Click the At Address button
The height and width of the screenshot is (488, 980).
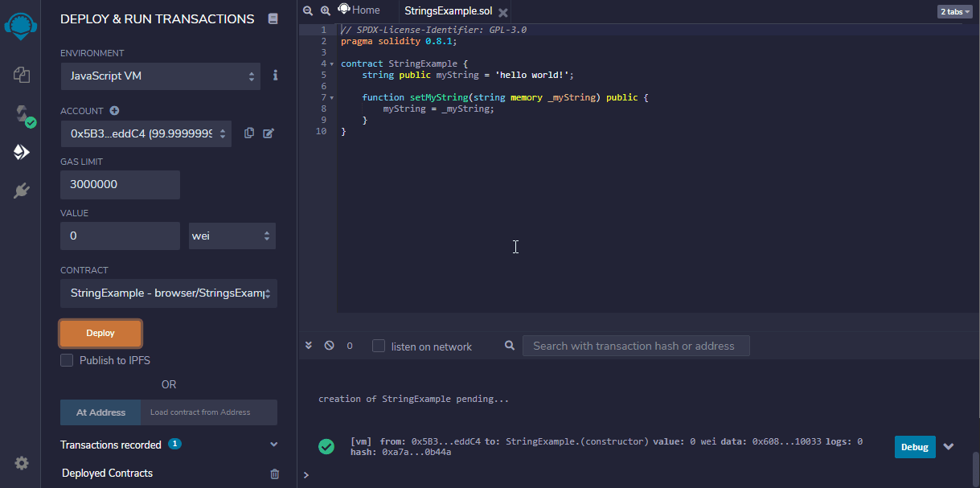pos(100,412)
